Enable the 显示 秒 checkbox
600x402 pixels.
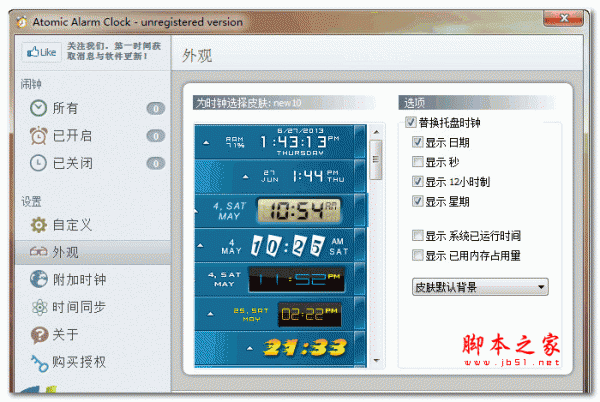click(417, 162)
